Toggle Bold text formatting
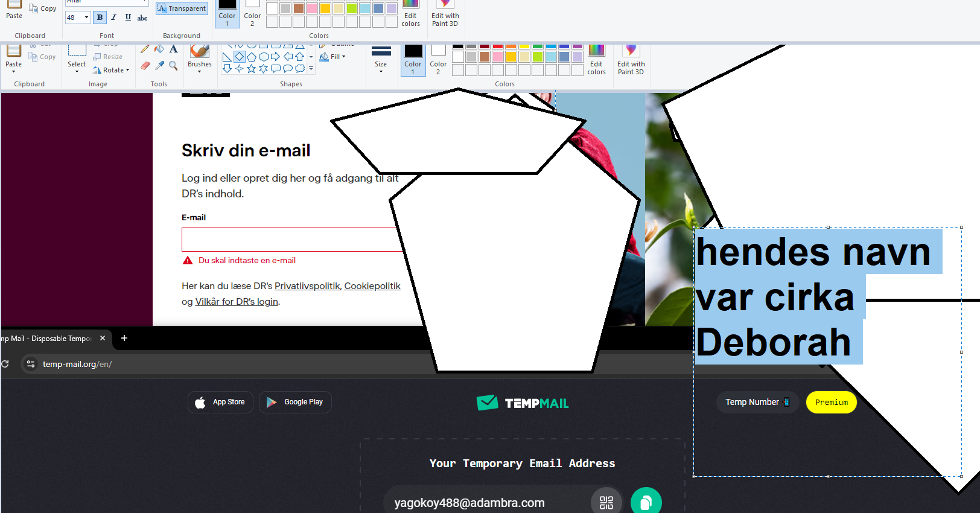980x513 pixels. (x=100, y=18)
